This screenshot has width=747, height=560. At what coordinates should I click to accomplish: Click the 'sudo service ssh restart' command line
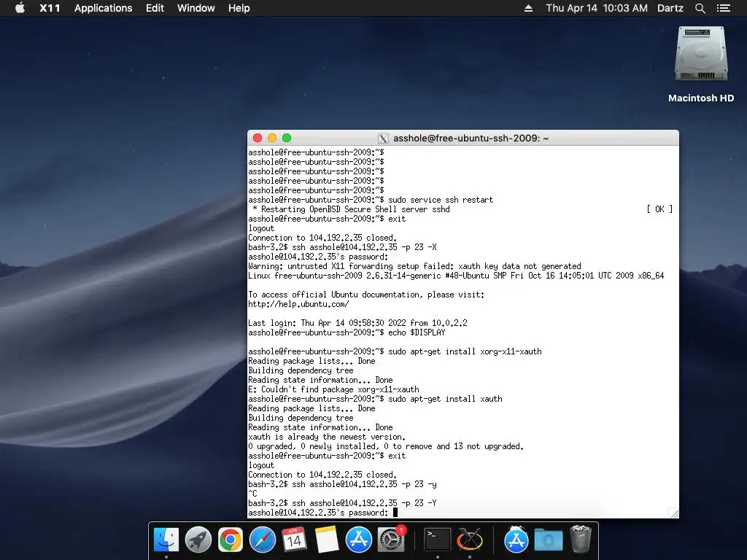371,200
